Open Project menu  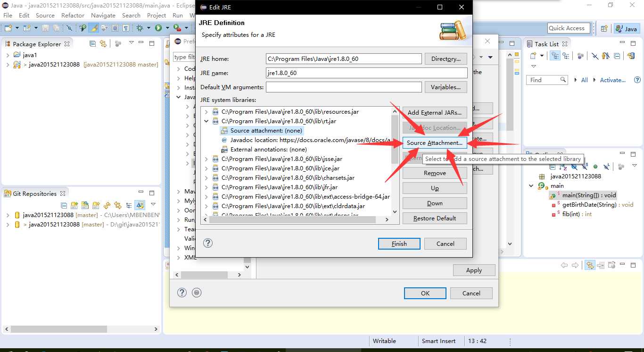(157, 15)
